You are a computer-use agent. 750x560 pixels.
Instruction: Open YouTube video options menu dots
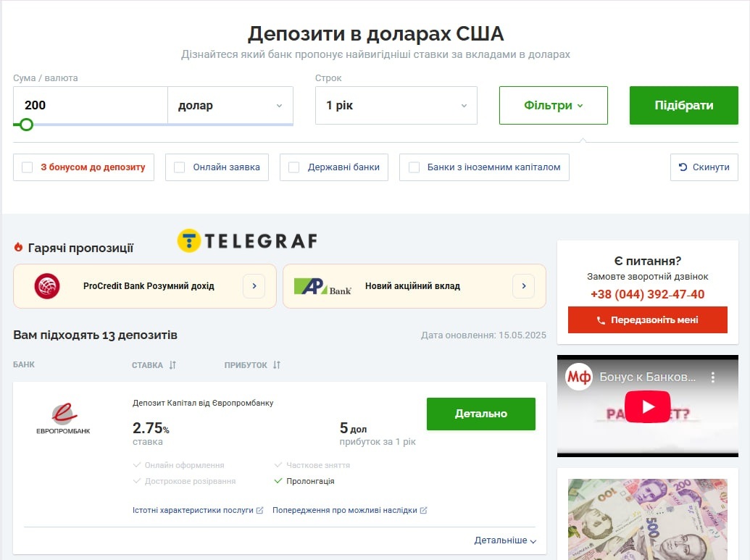point(713,377)
